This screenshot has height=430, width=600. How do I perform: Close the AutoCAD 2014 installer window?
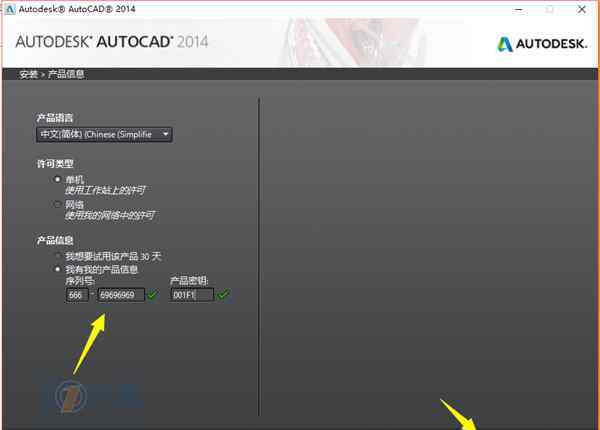tap(582, 10)
